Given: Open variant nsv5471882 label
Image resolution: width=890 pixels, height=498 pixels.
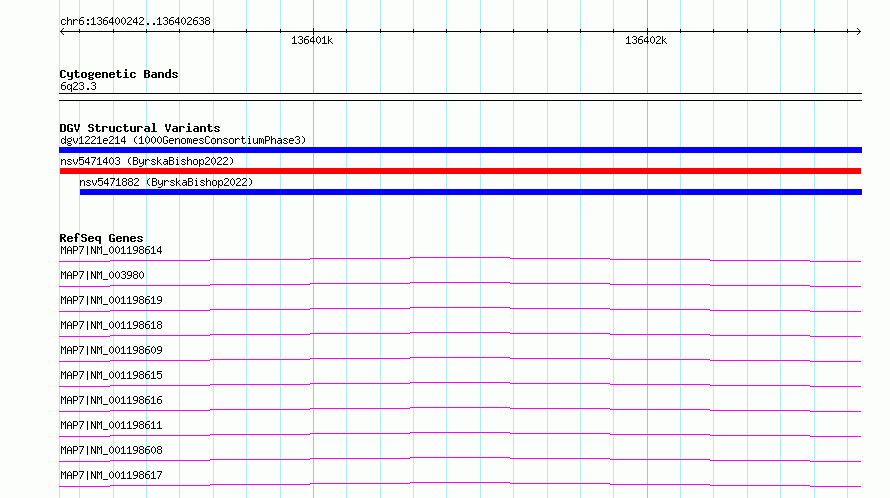Looking at the screenshot, I should [166, 182].
